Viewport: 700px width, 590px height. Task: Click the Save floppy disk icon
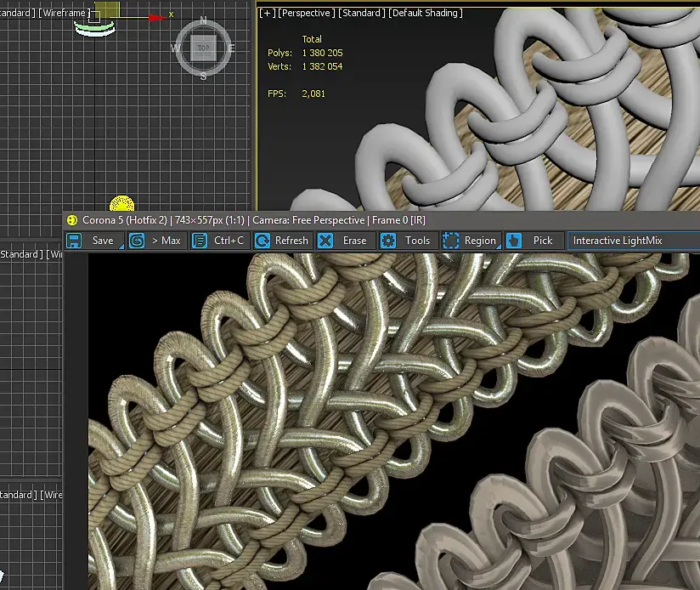click(74, 241)
